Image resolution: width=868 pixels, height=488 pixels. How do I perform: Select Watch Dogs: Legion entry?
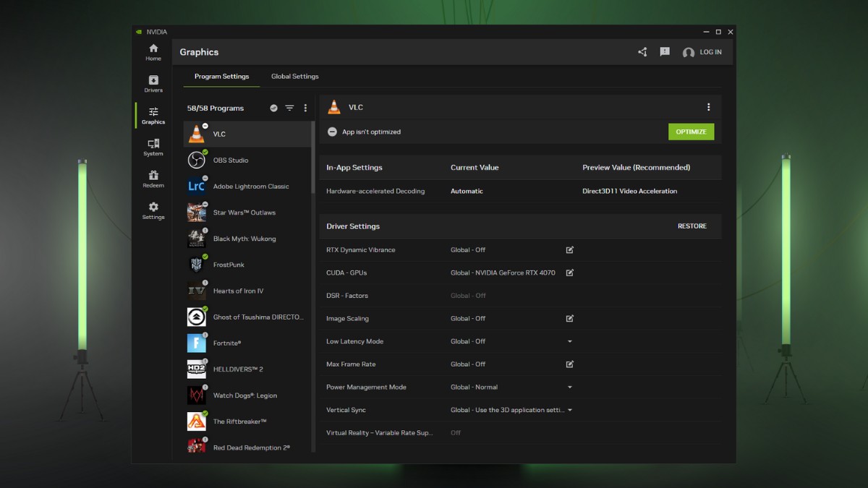pos(247,395)
